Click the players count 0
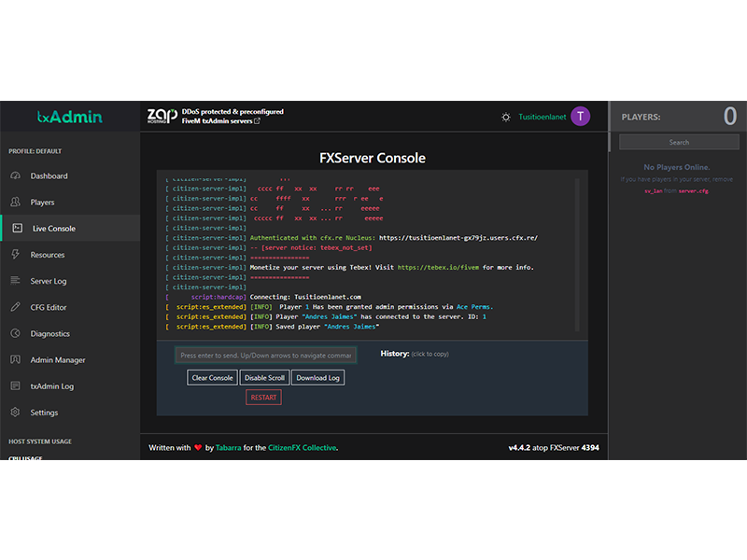The height and width of the screenshot is (560, 747). tap(730, 116)
